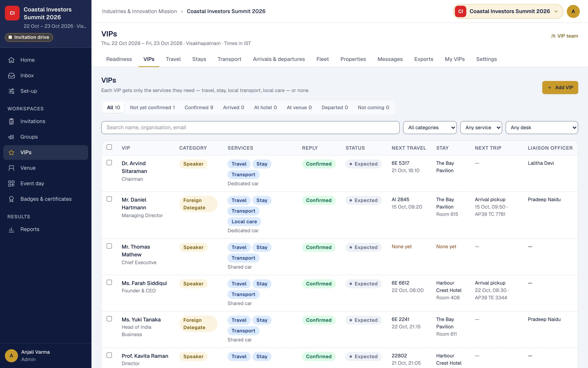Viewport: 588px width, 368px height.
Task: Follow Industries & Innovation Mission breadcrumb
Action: click(139, 11)
